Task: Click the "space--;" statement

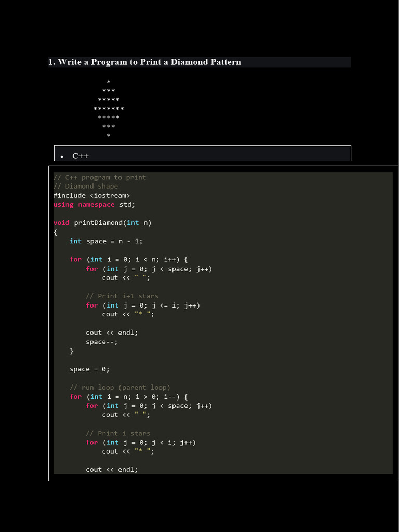Action: (x=102, y=342)
